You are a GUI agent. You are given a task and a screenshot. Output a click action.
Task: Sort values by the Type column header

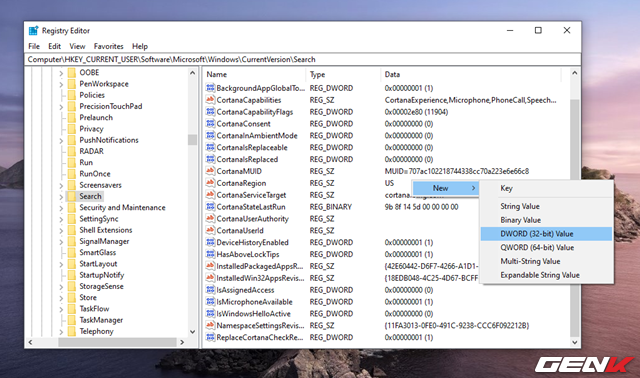point(343,74)
